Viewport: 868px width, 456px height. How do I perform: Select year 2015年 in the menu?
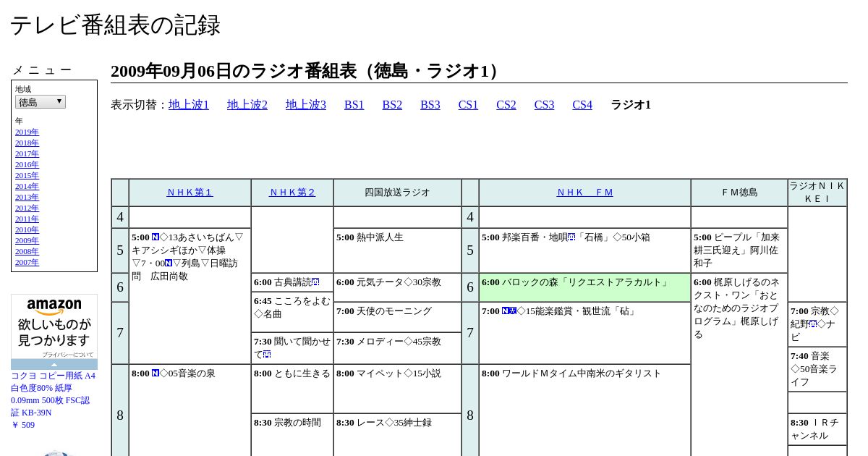pos(27,175)
